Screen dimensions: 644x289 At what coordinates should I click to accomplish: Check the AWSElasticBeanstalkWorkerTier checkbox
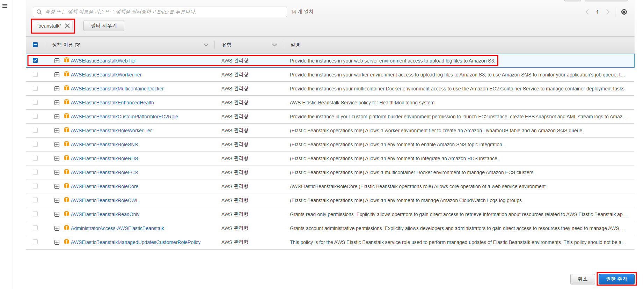click(35, 74)
